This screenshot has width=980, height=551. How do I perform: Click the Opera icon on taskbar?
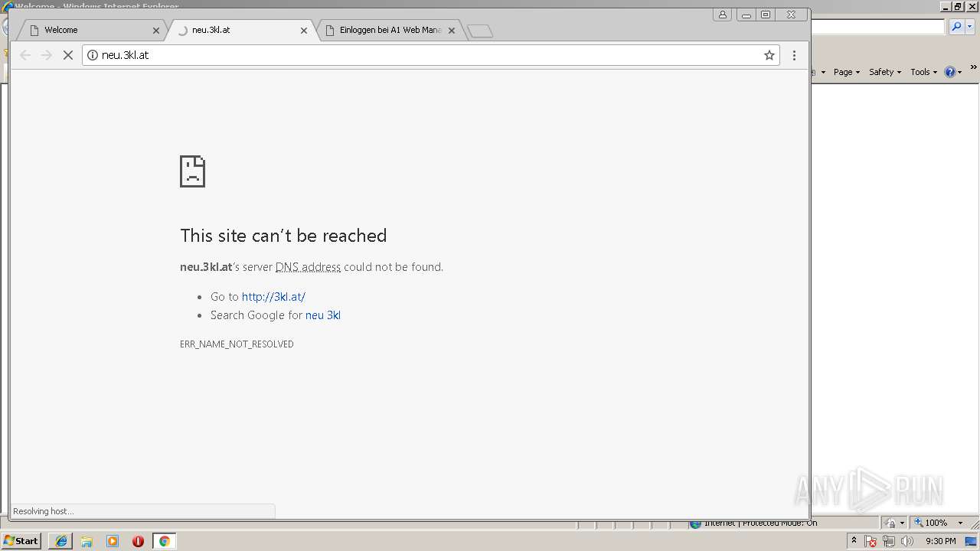pos(138,541)
